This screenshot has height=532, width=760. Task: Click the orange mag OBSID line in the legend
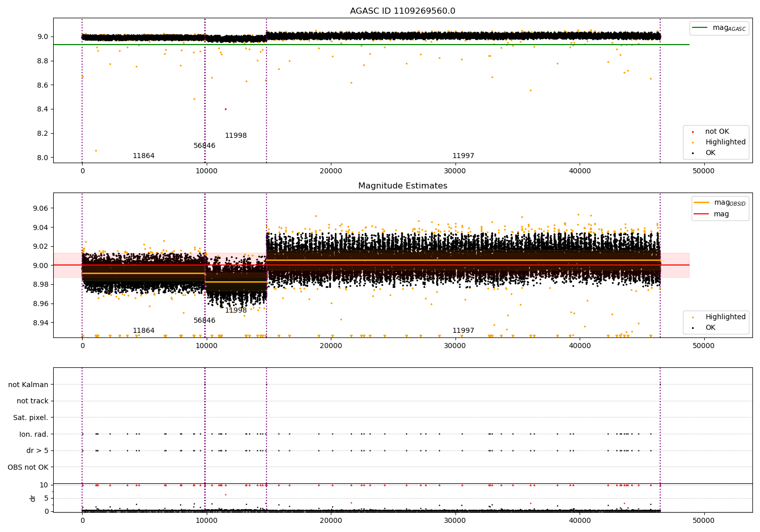[702, 202]
